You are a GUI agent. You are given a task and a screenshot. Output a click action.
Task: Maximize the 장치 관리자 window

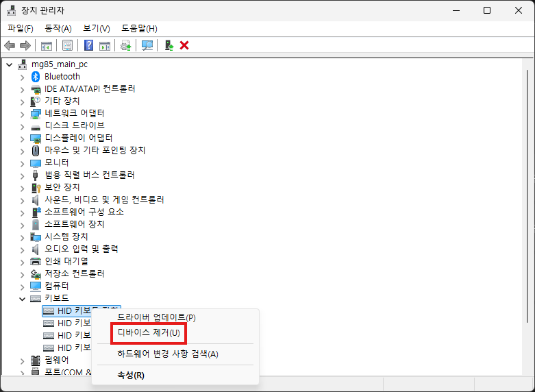coord(487,10)
